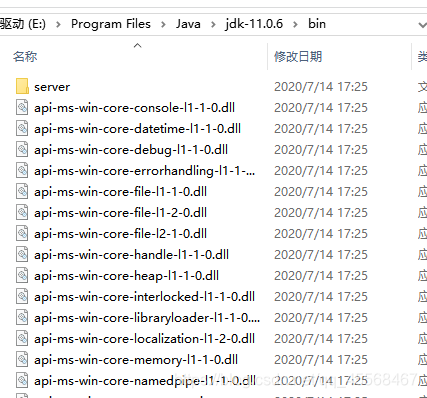Expand the chevron after Java breadcrumb
This screenshot has width=427, height=398.
213,24
